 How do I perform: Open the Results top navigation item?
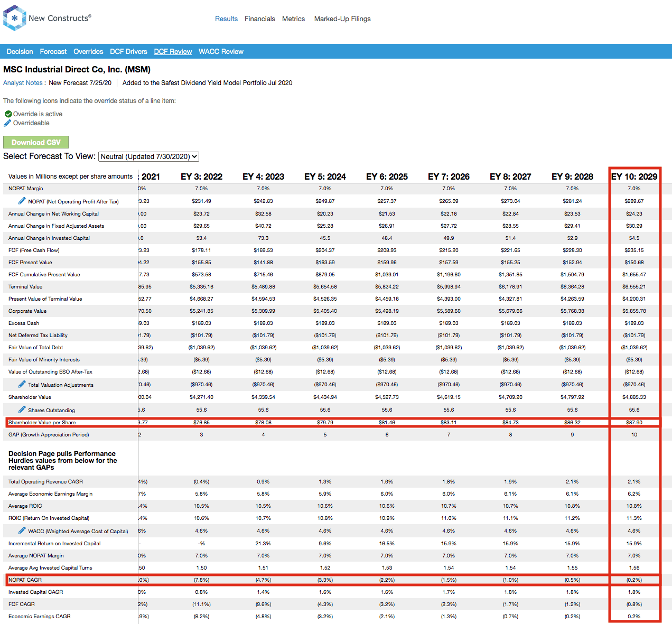pos(226,18)
